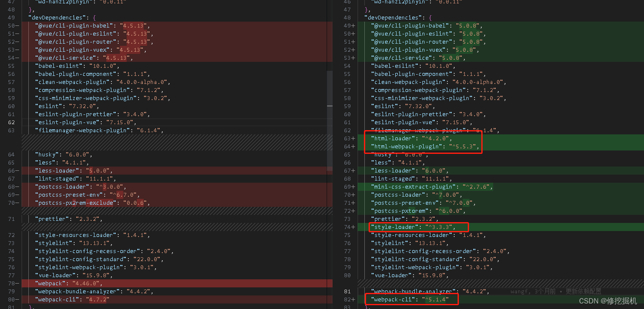Click the added "@vue/cli-plugin-babel": "5.0.8" line
The width and height of the screenshot is (644, 309).
coord(501,26)
